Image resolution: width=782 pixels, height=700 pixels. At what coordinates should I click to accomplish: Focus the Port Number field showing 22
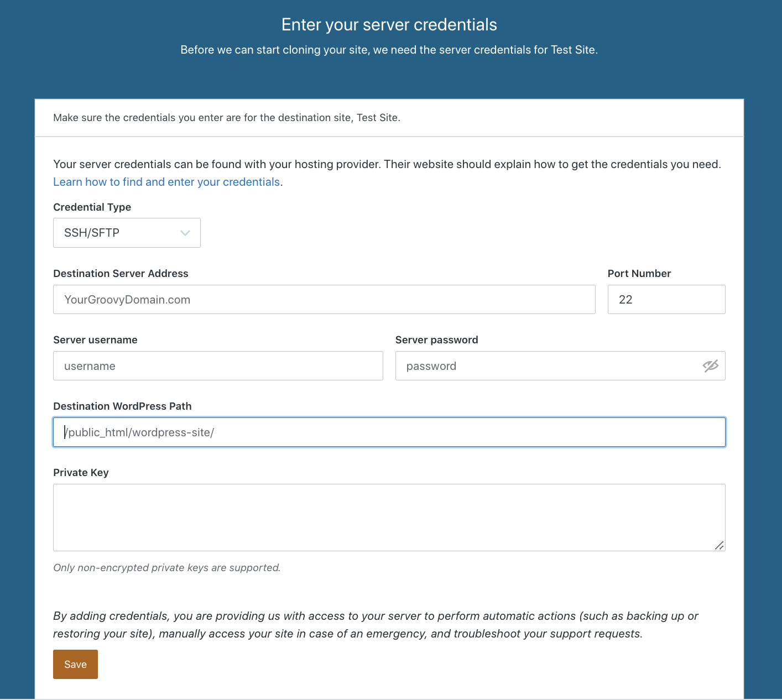coord(666,299)
